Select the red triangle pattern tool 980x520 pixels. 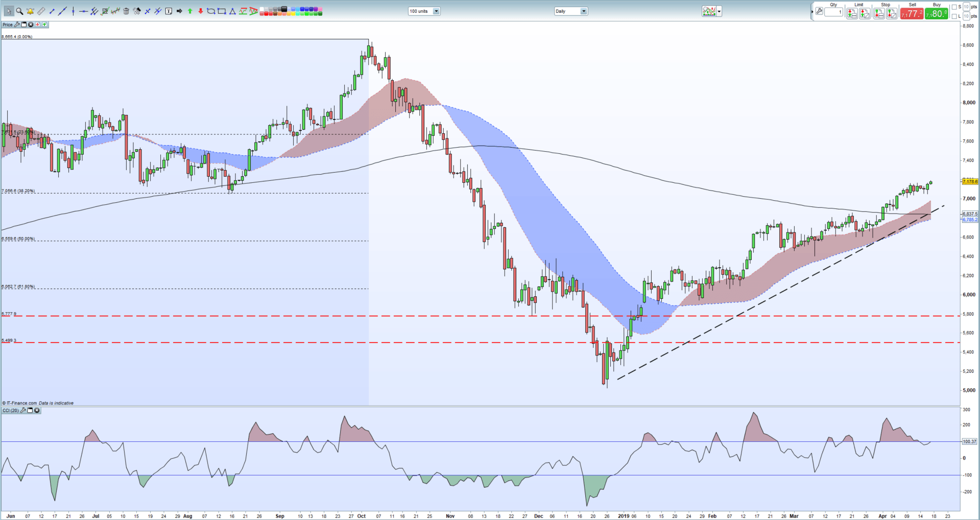[253, 11]
